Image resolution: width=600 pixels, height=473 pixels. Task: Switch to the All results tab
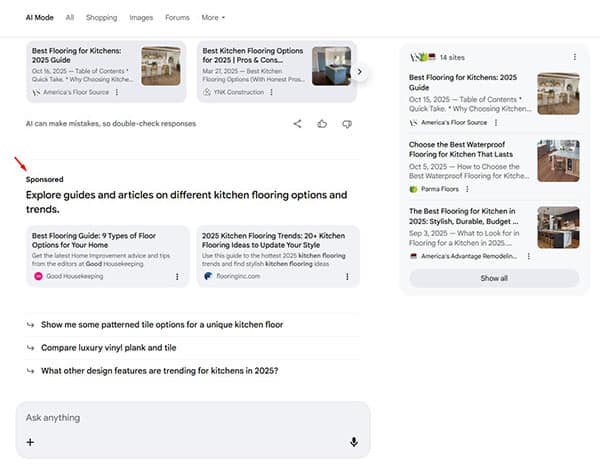(x=70, y=18)
